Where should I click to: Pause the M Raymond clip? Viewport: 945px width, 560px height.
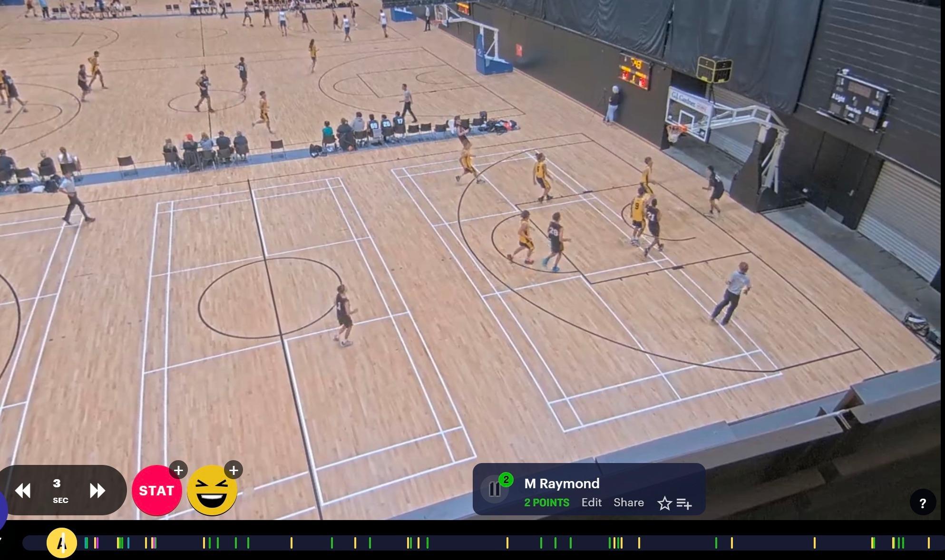(x=495, y=489)
